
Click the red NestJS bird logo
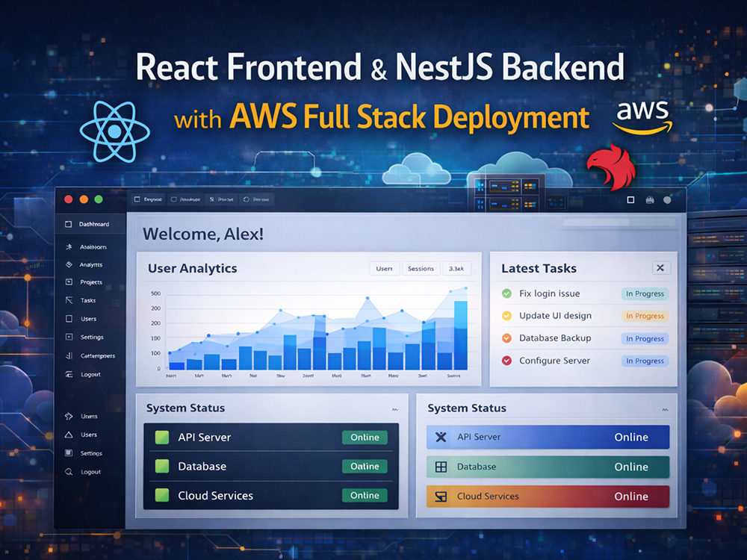[x=613, y=167]
